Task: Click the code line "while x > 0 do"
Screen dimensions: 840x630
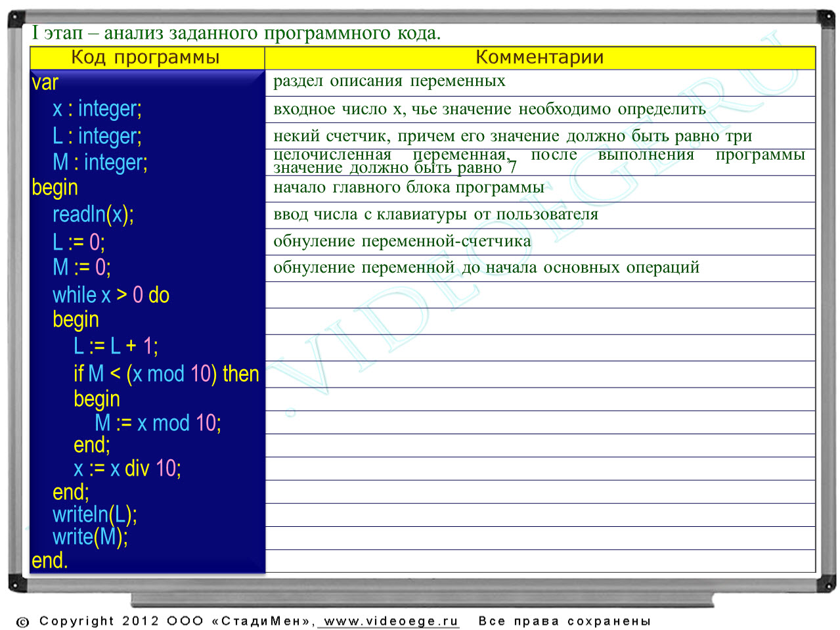Action: click(x=111, y=295)
